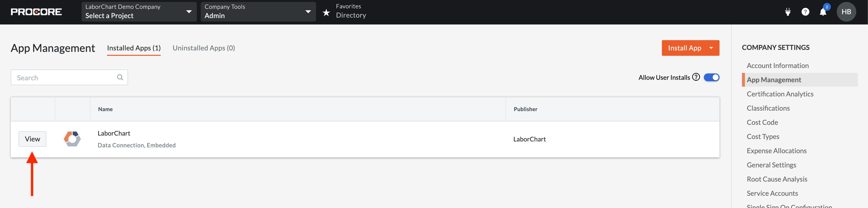Click the app Search input field
Viewport: 868px width, 208px height.
click(69, 77)
